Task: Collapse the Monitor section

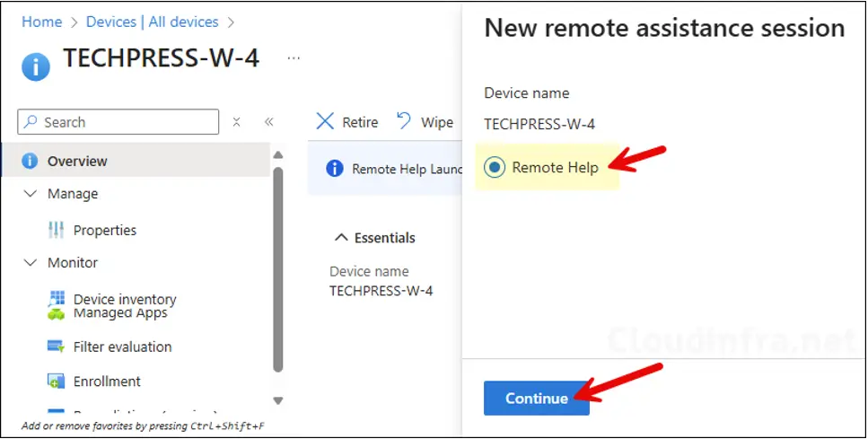Action: pyautogui.click(x=30, y=263)
